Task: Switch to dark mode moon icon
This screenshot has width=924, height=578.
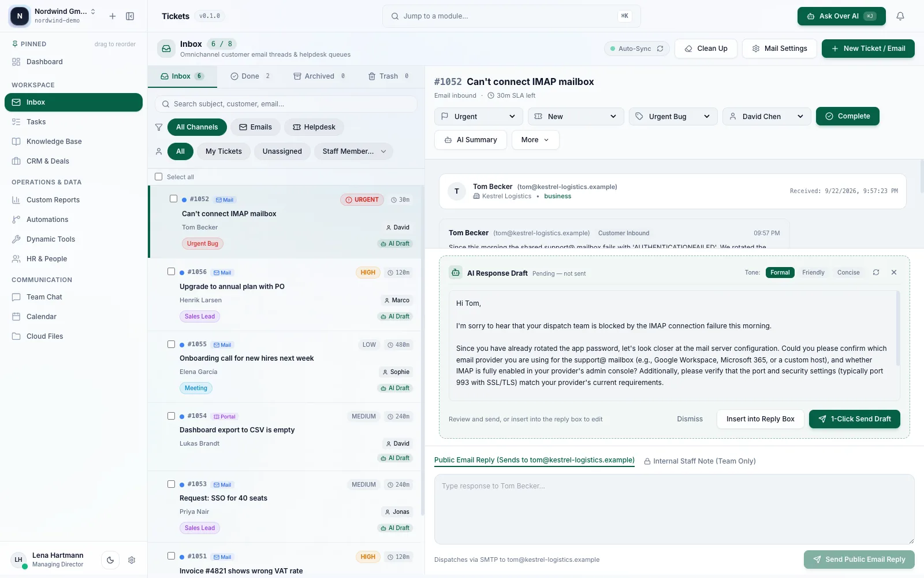Action: coord(110,560)
